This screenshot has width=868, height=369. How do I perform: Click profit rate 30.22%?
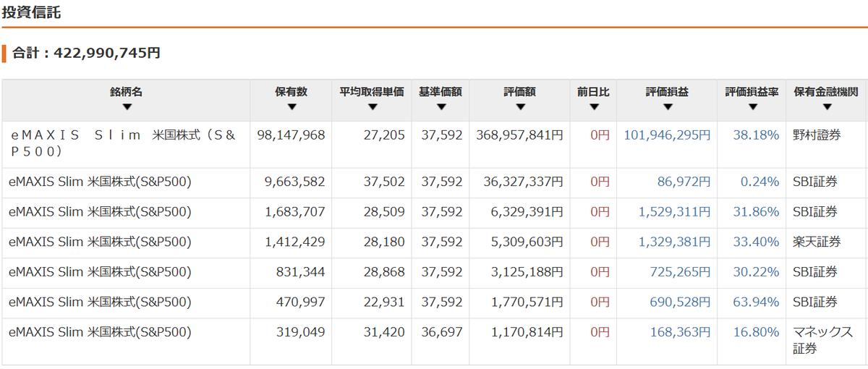point(756,272)
